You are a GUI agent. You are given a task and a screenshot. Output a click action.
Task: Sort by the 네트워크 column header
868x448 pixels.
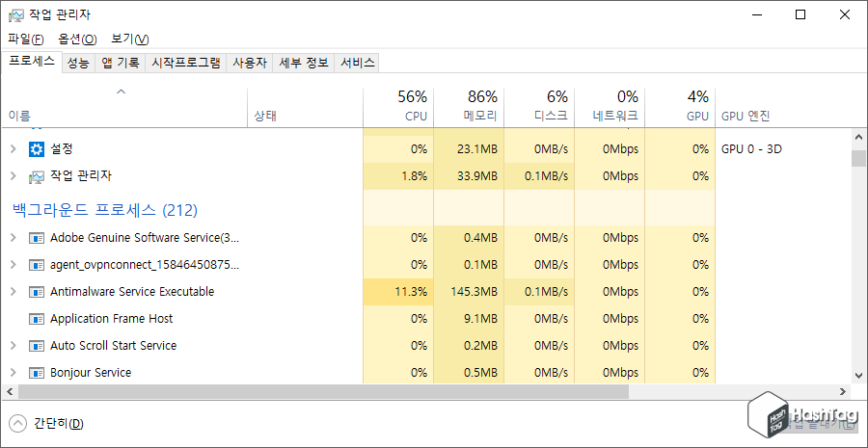[x=610, y=107]
